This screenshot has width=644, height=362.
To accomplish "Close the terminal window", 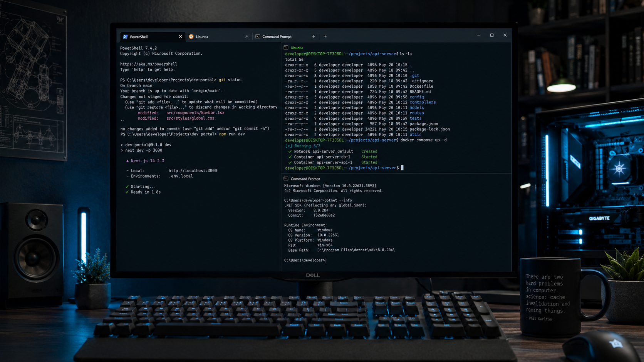I will (505, 35).
